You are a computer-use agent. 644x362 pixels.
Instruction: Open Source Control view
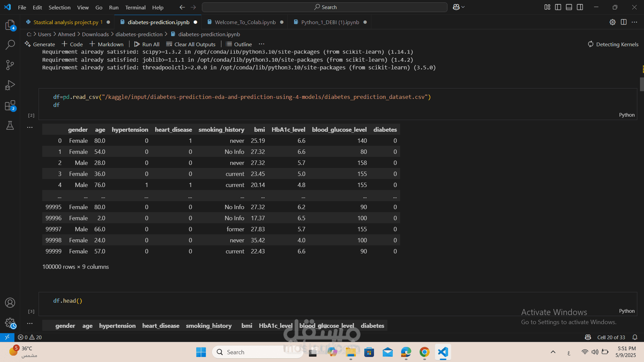coord(10,65)
